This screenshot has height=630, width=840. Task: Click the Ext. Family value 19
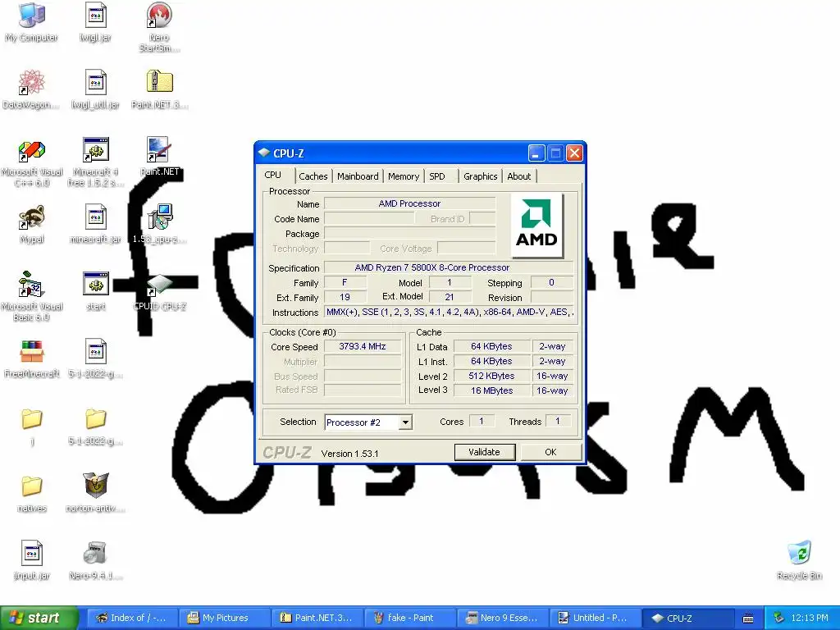(x=345, y=297)
